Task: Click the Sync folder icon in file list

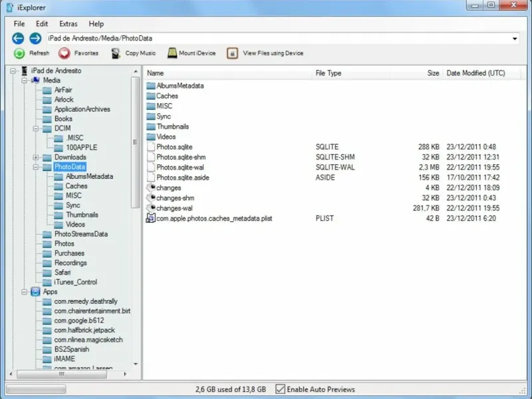Action: pyautogui.click(x=151, y=116)
